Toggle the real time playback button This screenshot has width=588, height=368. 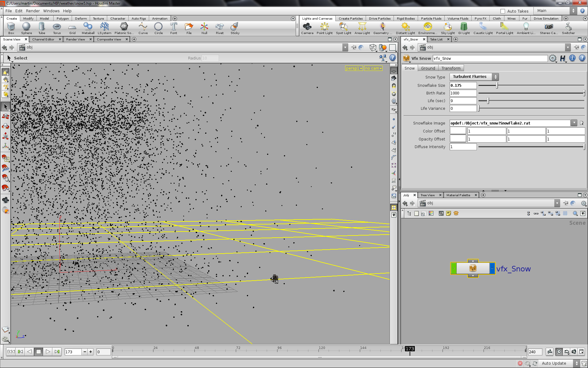[559, 352]
